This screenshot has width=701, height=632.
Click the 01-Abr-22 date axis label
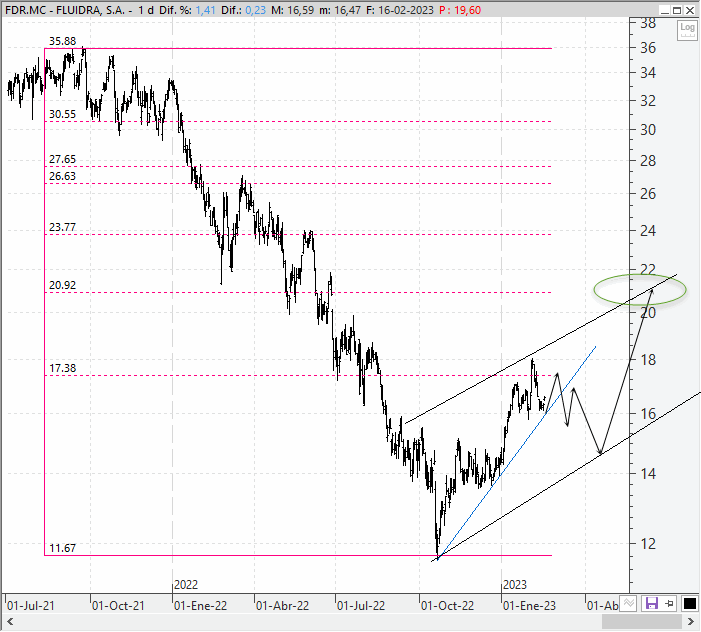coord(282,606)
